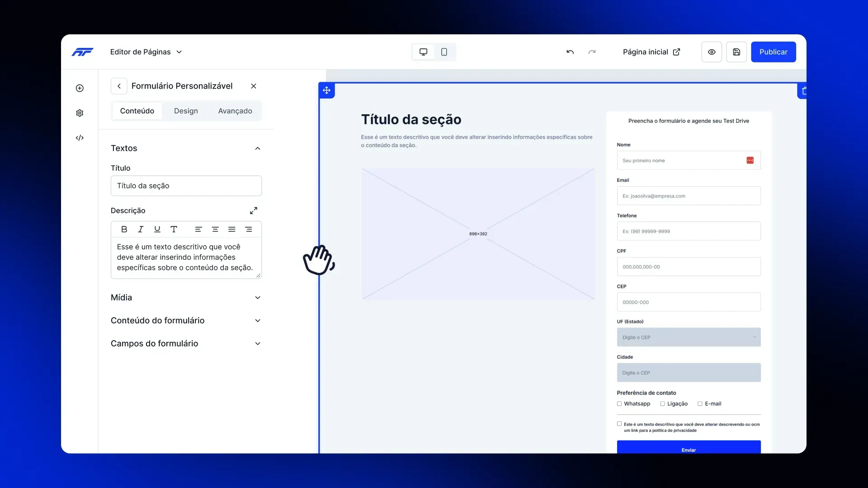Viewport: 868px width, 488px height.
Task: Switch to the Design tab
Action: [x=186, y=111]
